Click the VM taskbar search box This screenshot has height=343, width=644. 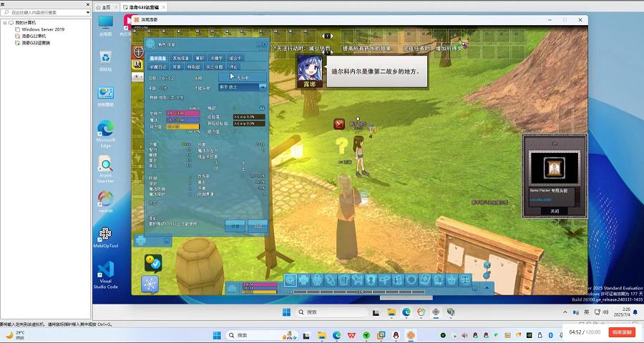click(332, 312)
